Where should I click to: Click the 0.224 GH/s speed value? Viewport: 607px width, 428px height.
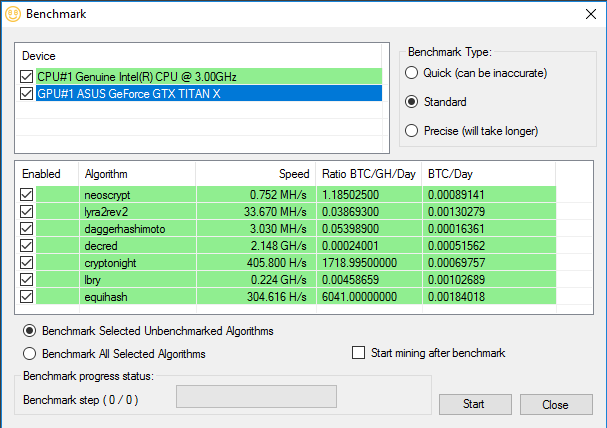[x=278, y=280]
